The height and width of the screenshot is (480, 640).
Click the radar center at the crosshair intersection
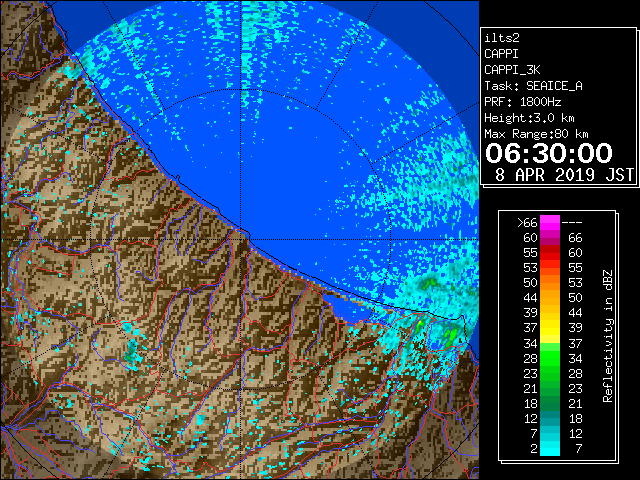tap(240, 240)
